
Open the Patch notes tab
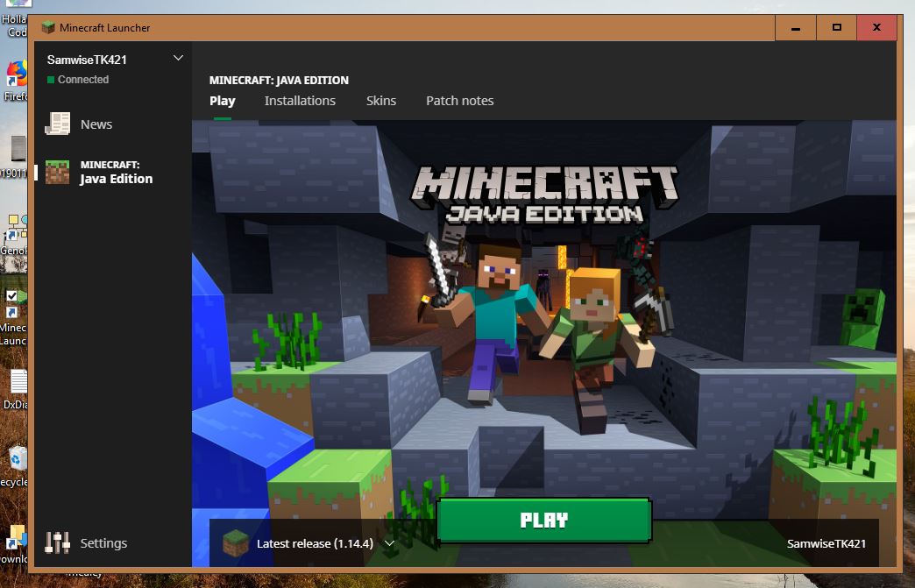pyautogui.click(x=460, y=101)
